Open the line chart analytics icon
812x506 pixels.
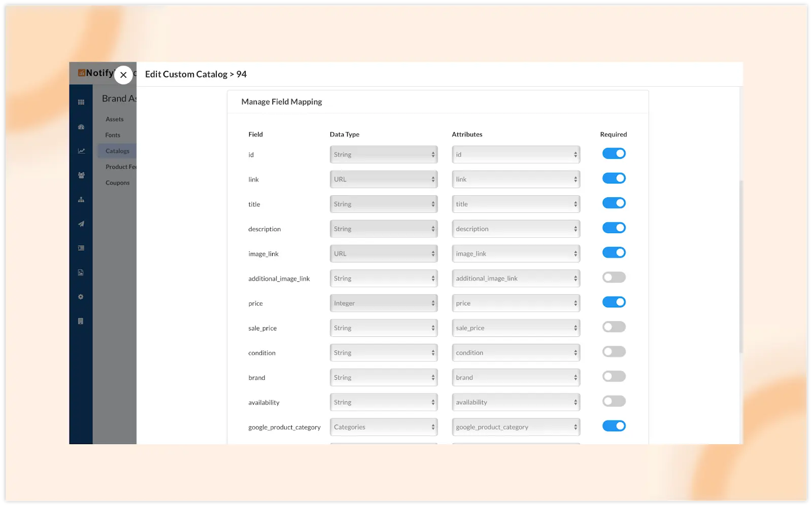pos(81,151)
